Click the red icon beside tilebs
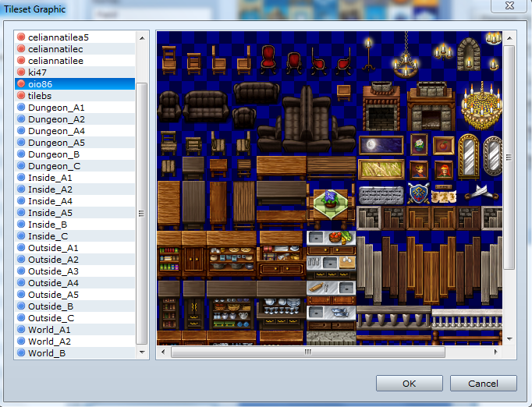532x407 pixels. click(21, 95)
